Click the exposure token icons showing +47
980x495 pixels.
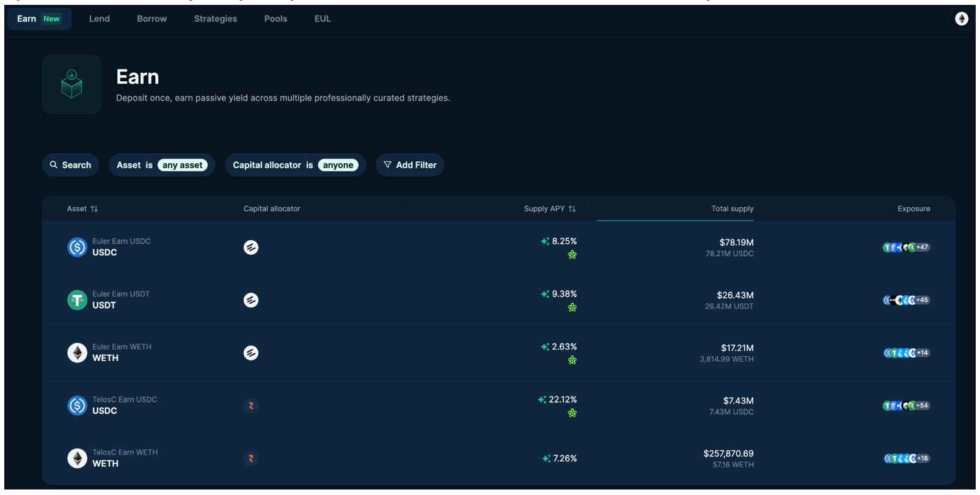coord(906,248)
